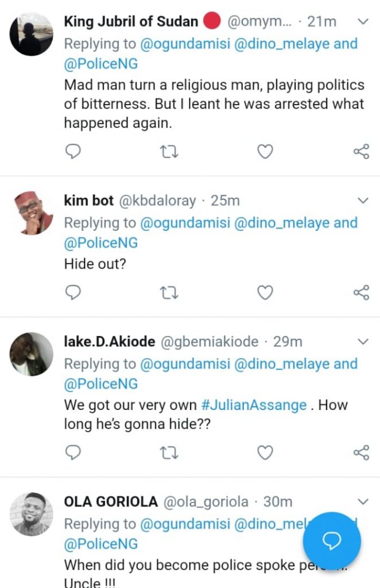The width and height of the screenshot is (380, 588).
Task: Retweet King Jubril of Sudan's tweet
Action: click(168, 152)
